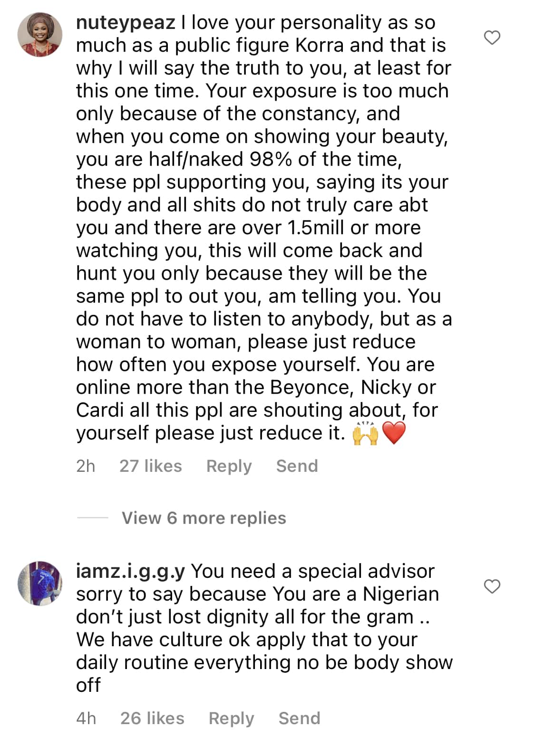Visit the nuteypeaz username link
Image resolution: width=535 pixels, height=756 pixels.
point(126,22)
